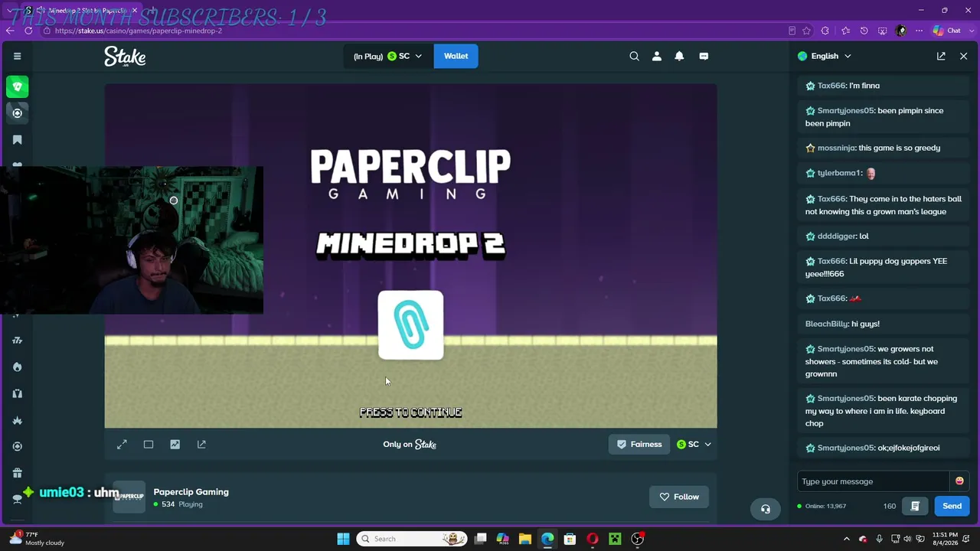
Task: Open mossninja's username in chat
Action: (836, 148)
